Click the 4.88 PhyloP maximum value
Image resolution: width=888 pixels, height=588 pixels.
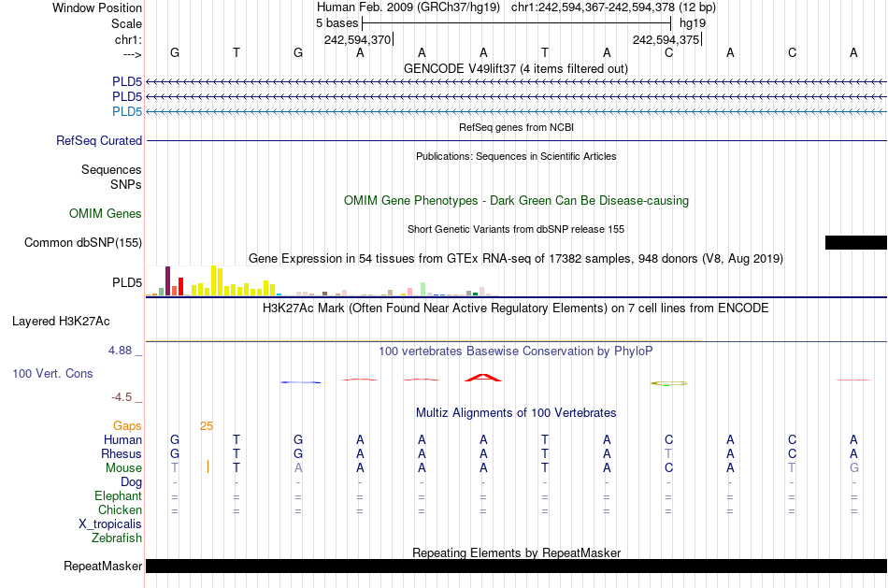[x=120, y=351]
